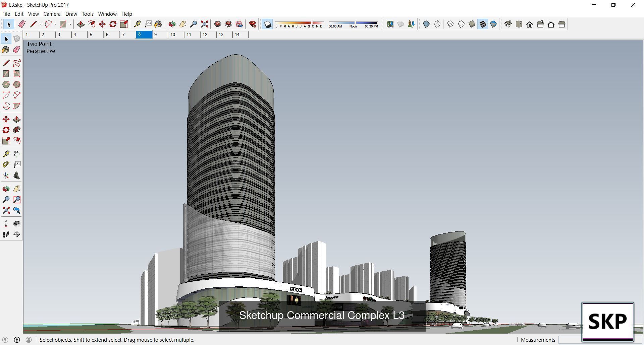The width and height of the screenshot is (644, 345).
Task: Pick the Freehand drawing tool
Action: point(17,63)
